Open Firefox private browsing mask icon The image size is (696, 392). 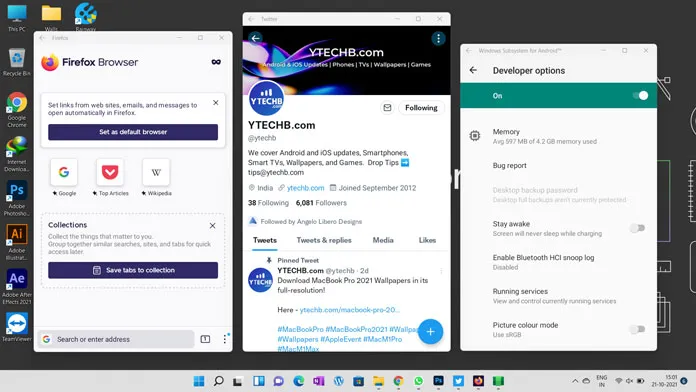click(x=216, y=62)
